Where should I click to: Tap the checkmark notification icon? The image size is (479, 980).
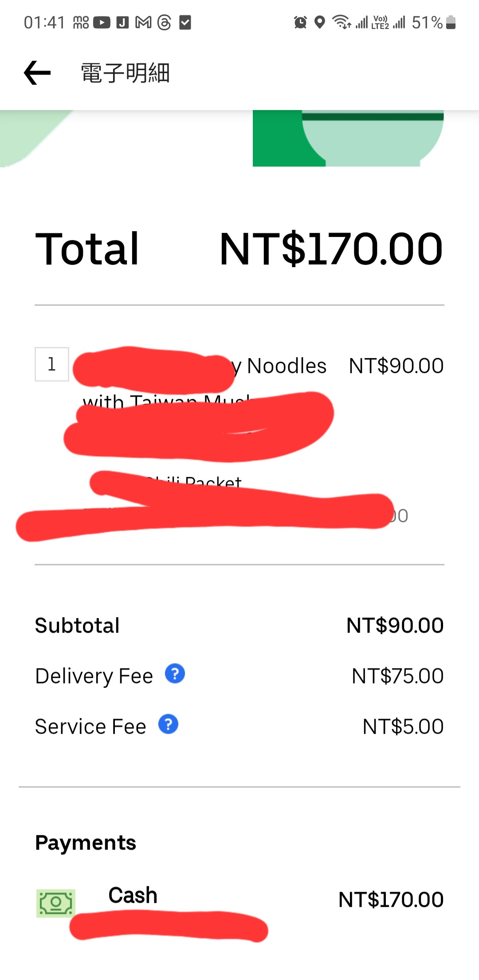point(185,22)
